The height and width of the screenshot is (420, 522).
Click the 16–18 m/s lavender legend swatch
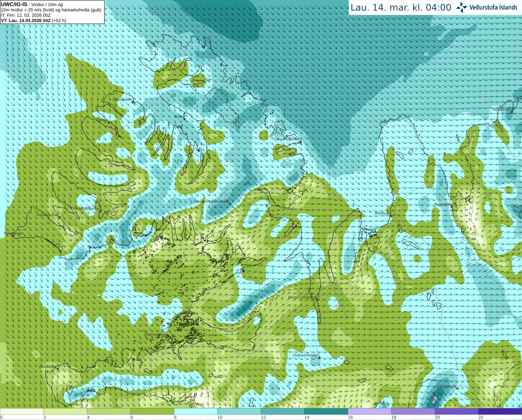coord(369,411)
